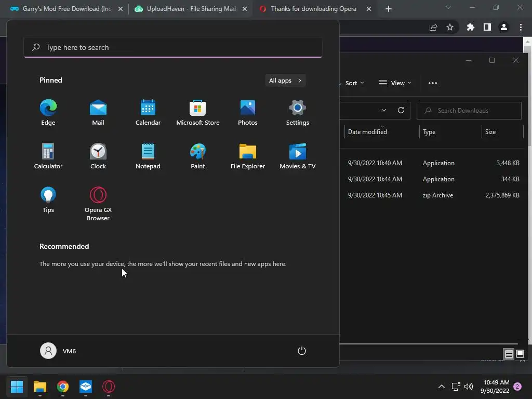Refresh the Downloads folder
Viewport: 532px width, 399px height.
pyautogui.click(x=401, y=110)
